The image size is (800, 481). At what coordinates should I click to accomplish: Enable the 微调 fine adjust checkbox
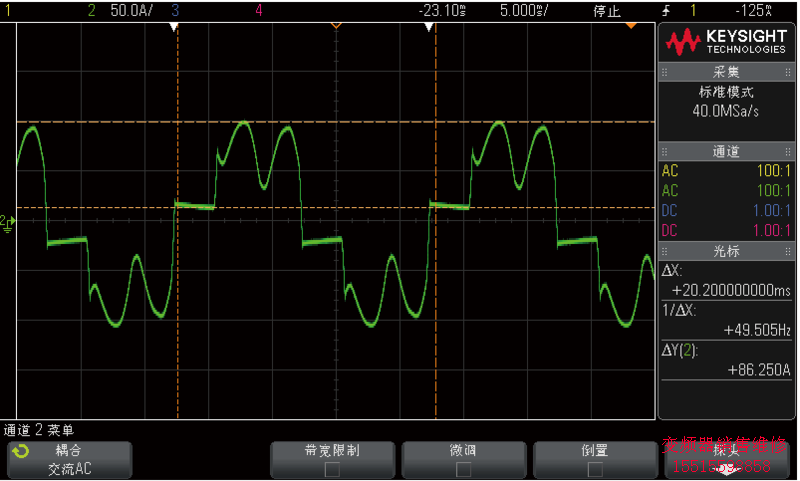463,467
